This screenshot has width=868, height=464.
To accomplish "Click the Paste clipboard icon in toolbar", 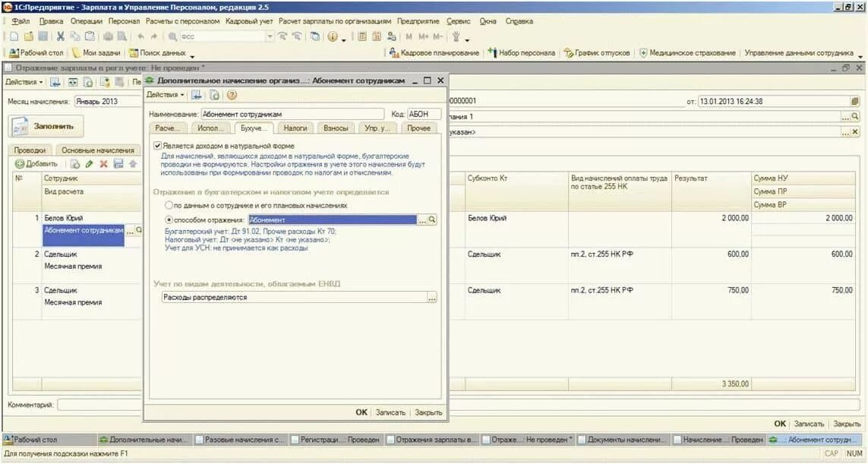I will (90, 36).
